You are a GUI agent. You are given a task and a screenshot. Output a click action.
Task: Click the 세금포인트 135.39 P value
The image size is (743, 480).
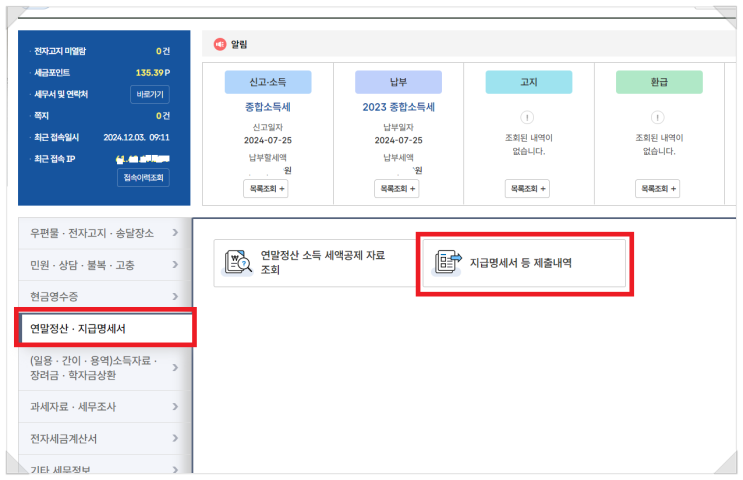153,72
